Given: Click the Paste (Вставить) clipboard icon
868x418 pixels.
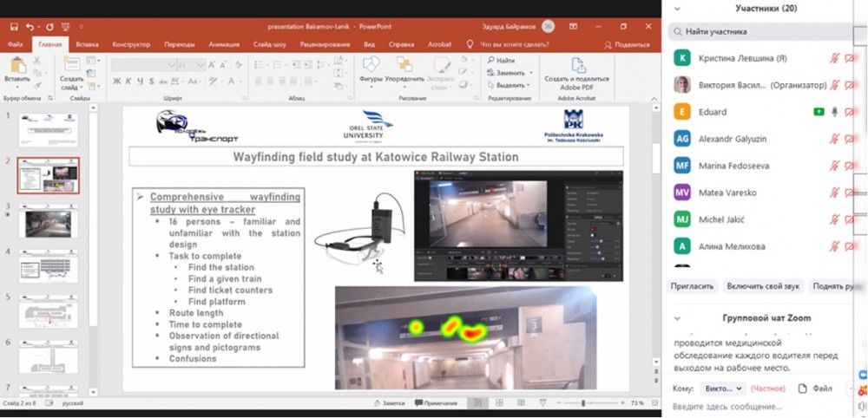Looking at the screenshot, I should coord(16,66).
